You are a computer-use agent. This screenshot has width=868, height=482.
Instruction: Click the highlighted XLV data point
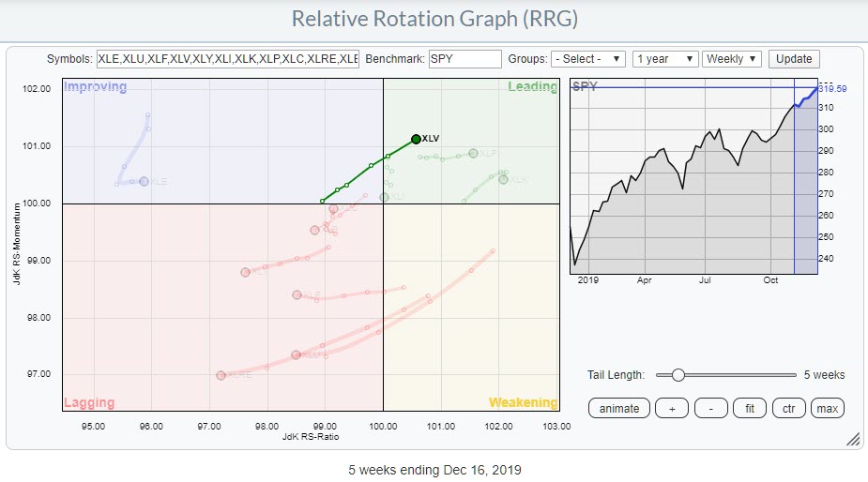[x=416, y=139]
